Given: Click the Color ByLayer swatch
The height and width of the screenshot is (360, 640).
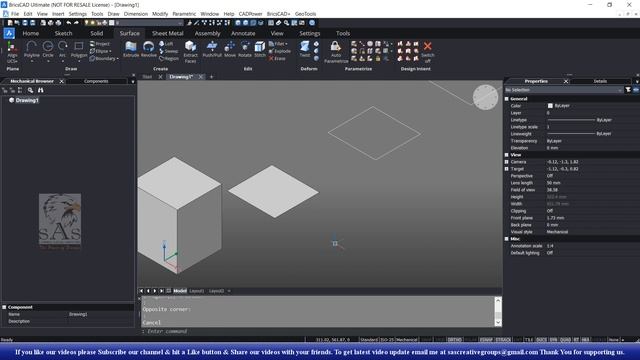Looking at the screenshot, I should pyautogui.click(x=550, y=106).
